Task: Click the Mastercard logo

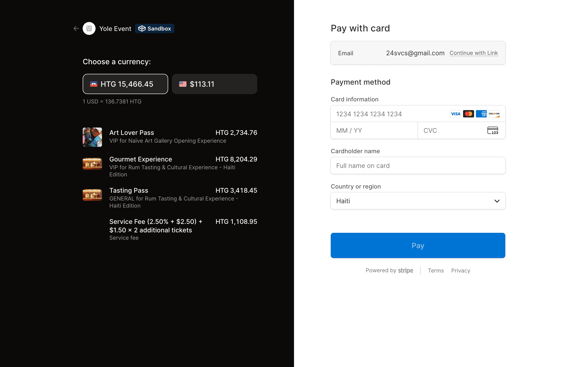Action: pyautogui.click(x=468, y=114)
